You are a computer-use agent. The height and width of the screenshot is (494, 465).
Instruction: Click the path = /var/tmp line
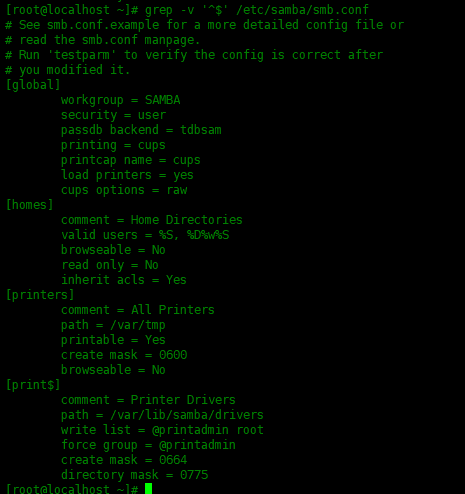[113, 325]
